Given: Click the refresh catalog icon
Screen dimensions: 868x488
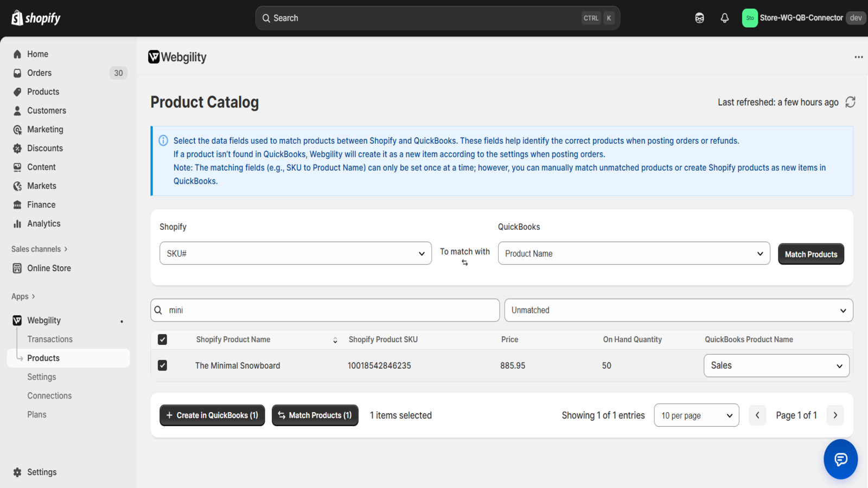Looking at the screenshot, I should coord(850,102).
